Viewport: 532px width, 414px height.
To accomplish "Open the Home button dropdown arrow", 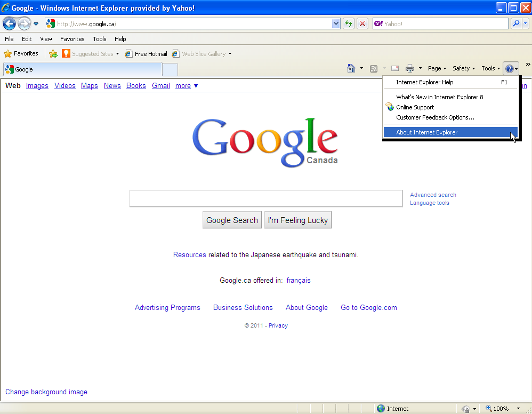I will (x=361, y=68).
